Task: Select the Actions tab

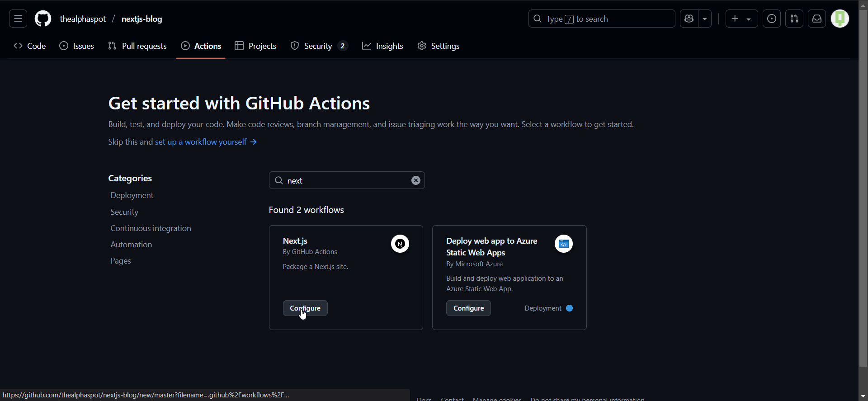Action: click(201, 46)
